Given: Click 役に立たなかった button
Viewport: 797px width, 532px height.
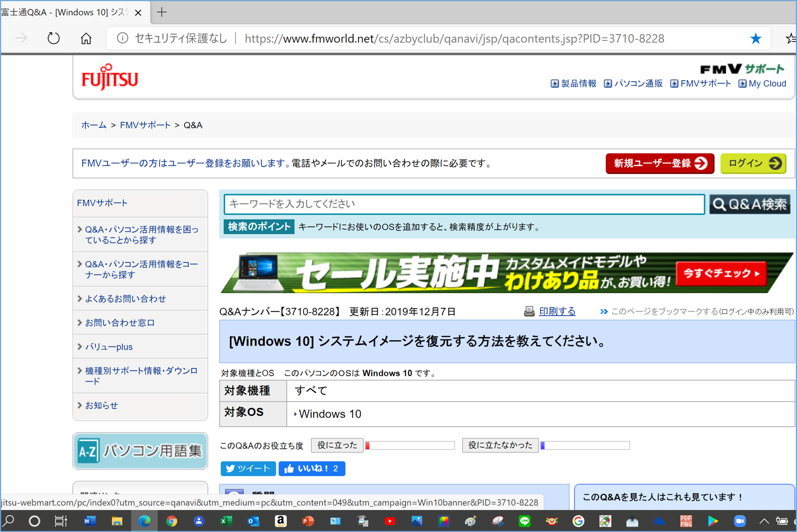Looking at the screenshot, I should (500, 445).
